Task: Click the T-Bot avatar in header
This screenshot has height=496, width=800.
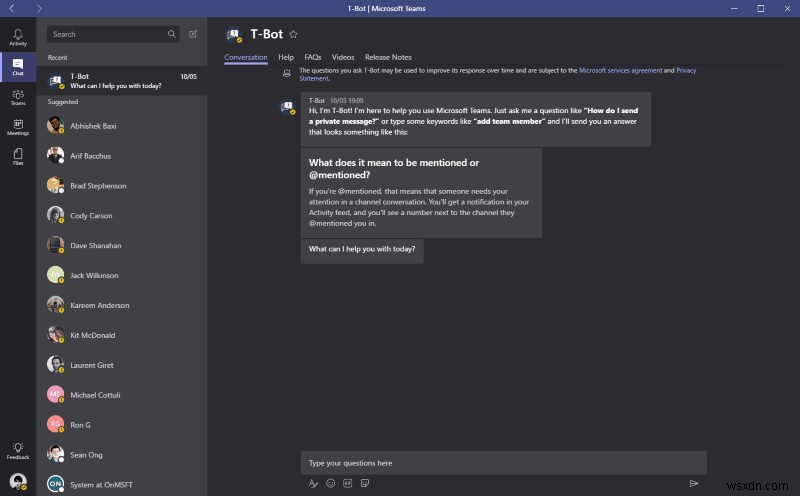Action: (234, 35)
